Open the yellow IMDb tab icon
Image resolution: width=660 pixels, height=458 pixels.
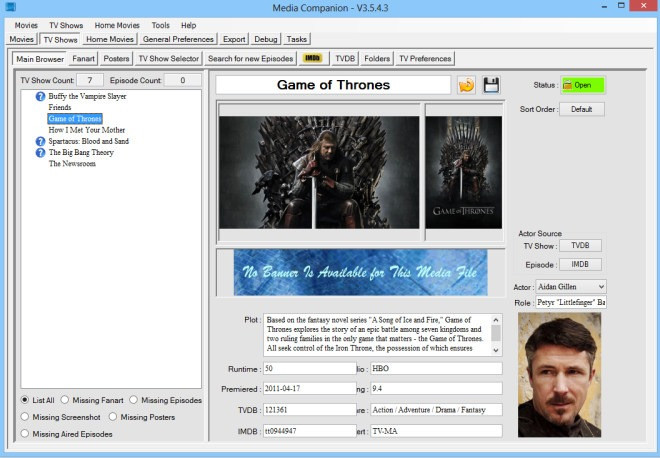[x=312, y=58]
